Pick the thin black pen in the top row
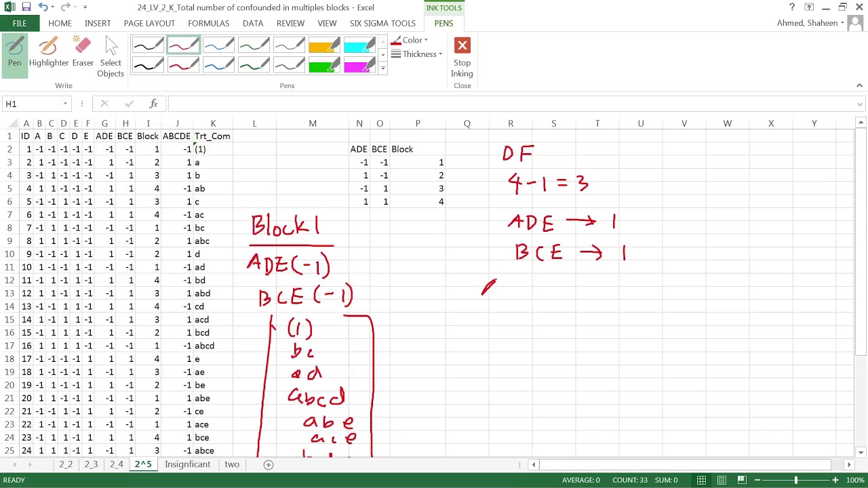 point(149,46)
